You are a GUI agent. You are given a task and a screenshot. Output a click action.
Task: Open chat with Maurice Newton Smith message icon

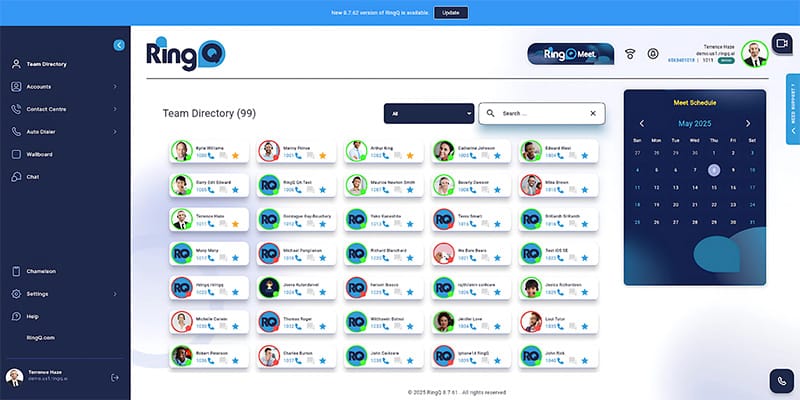coord(397,190)
